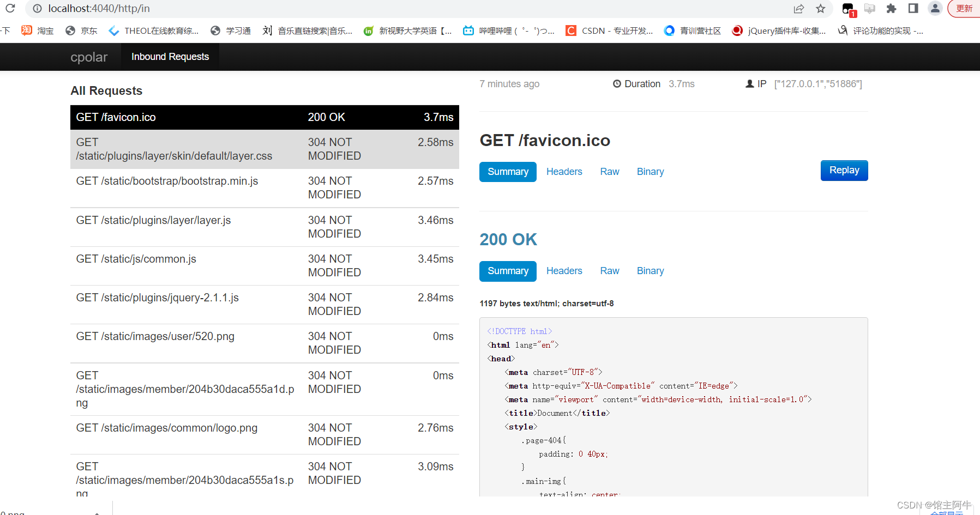
Task: Open the 淘宝 bookmark
Action: point(38,31)
